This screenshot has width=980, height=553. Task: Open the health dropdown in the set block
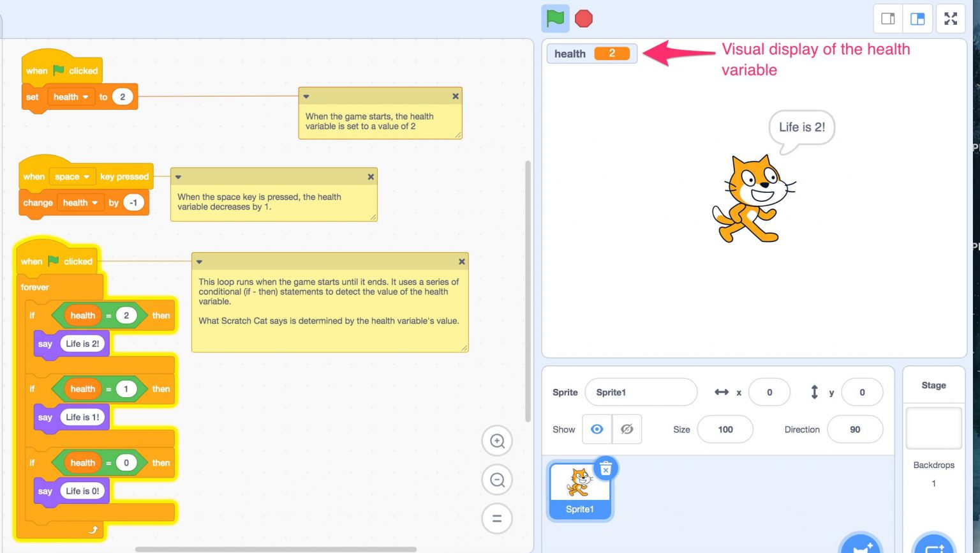[71, 97]
